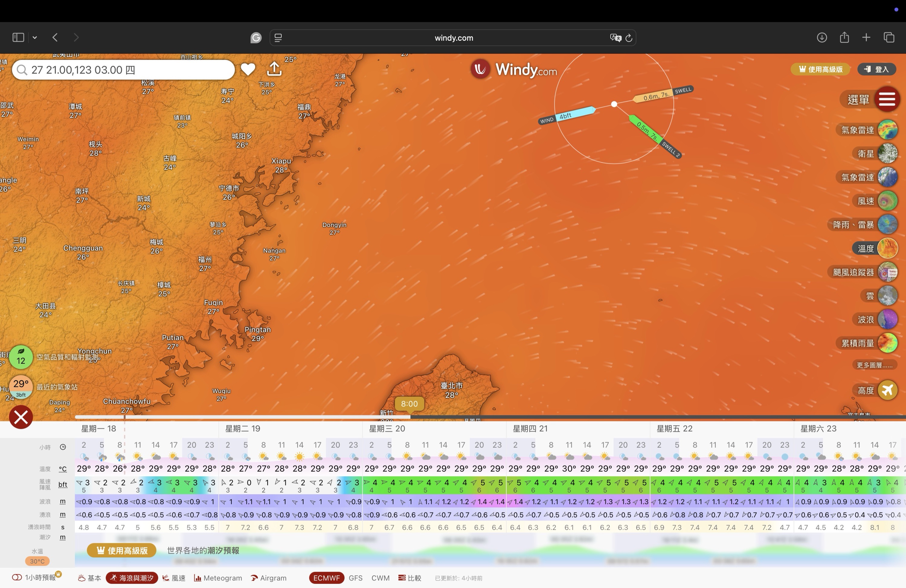Switch forecast model to GFS
This screenshot has width=906, height=588.
pyautogui.click(x=355, y=578)
